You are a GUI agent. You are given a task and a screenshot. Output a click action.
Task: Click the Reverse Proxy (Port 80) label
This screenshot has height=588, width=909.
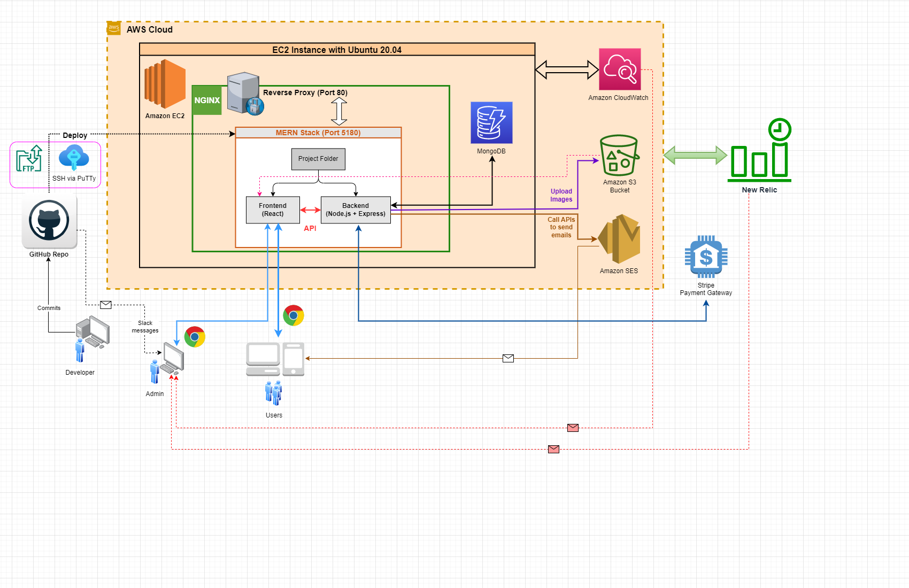click(x=305, y=92)
